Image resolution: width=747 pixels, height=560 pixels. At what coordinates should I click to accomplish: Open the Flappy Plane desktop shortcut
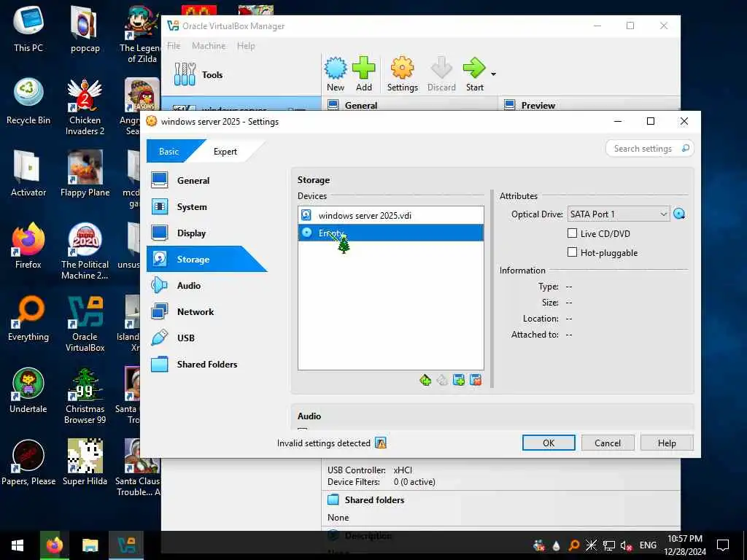85,174
